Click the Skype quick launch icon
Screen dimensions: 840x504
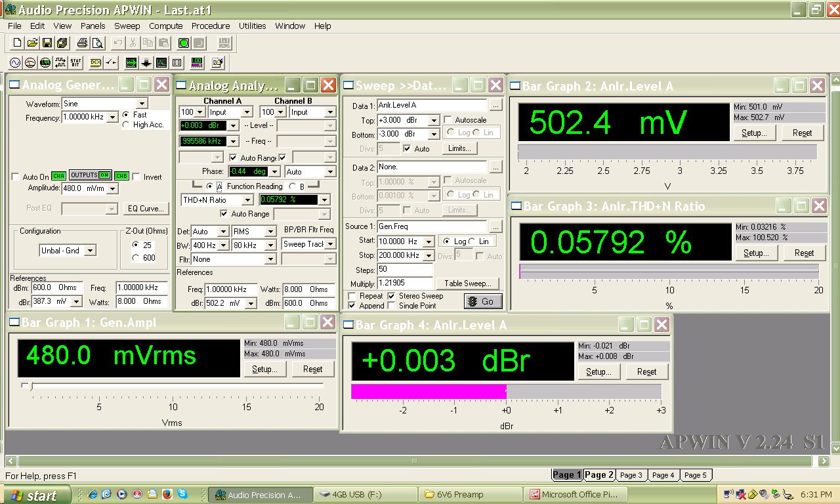coord(182,494)
